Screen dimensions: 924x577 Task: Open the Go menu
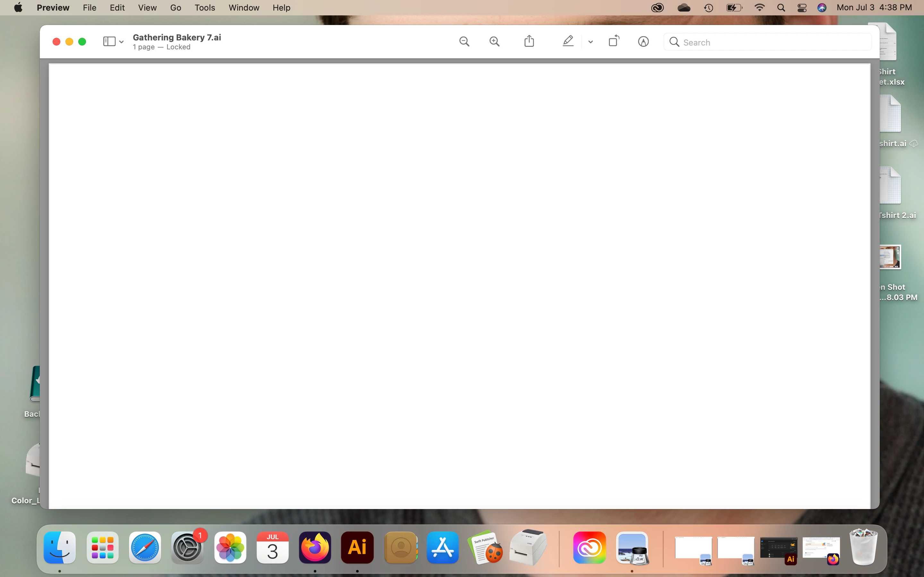175,8
